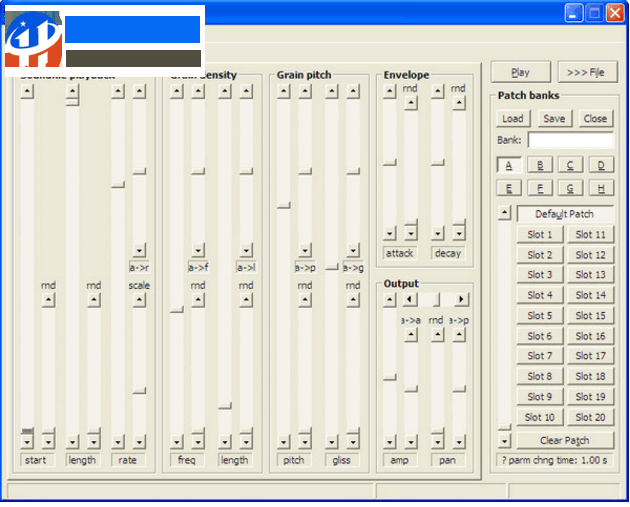Click the decay slider down arrow

tap(438, 233)
